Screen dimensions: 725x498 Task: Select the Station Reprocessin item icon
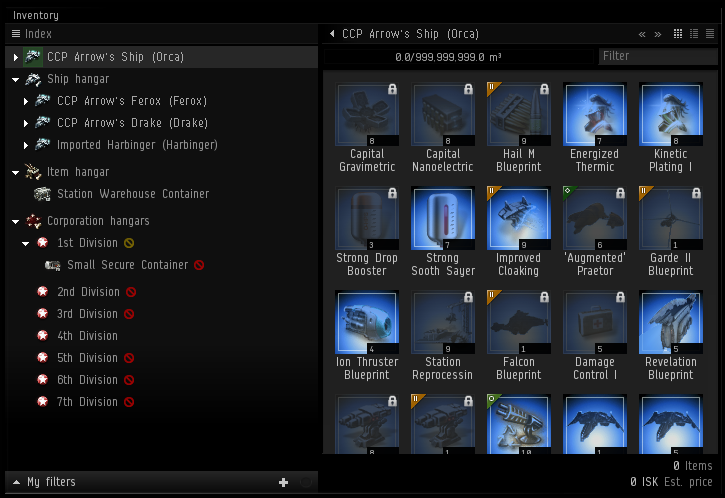click(443, 322)
